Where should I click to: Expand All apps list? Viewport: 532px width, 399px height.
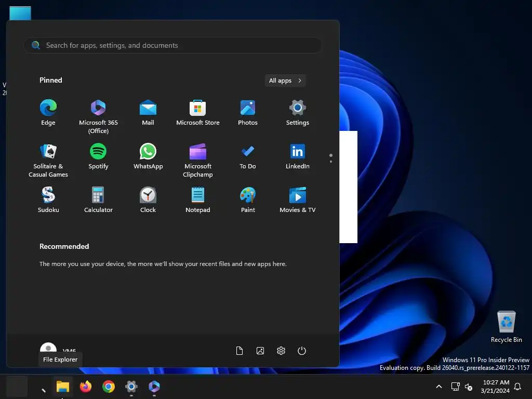285,81
